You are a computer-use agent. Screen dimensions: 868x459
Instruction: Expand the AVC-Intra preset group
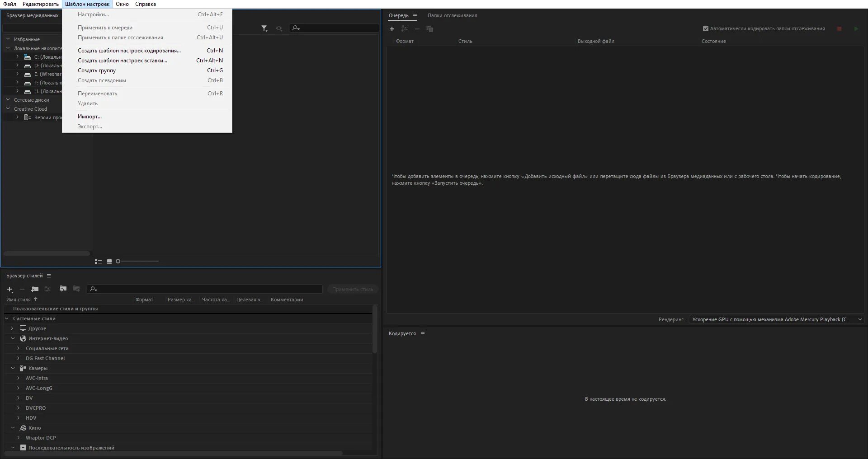(x=18, y=378)
